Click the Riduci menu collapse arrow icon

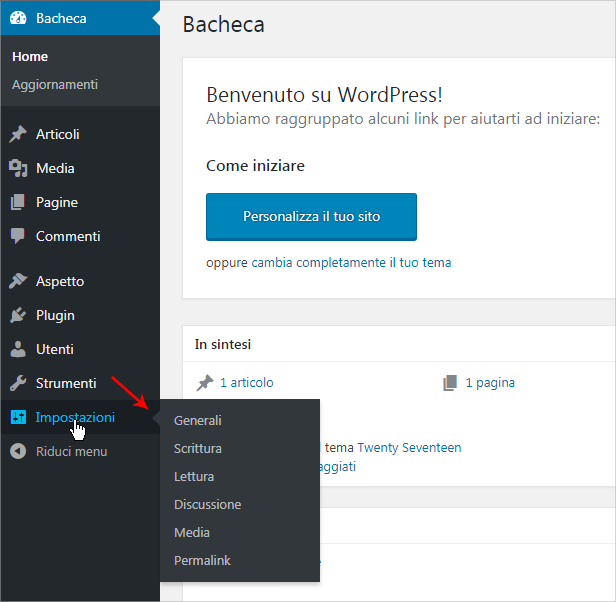coord(18,451)
